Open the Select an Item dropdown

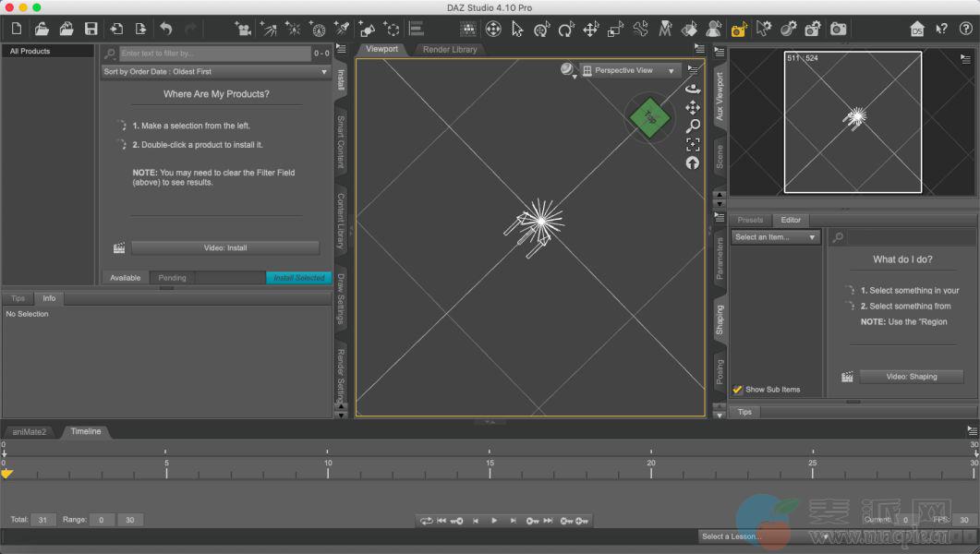coord(776,237)
